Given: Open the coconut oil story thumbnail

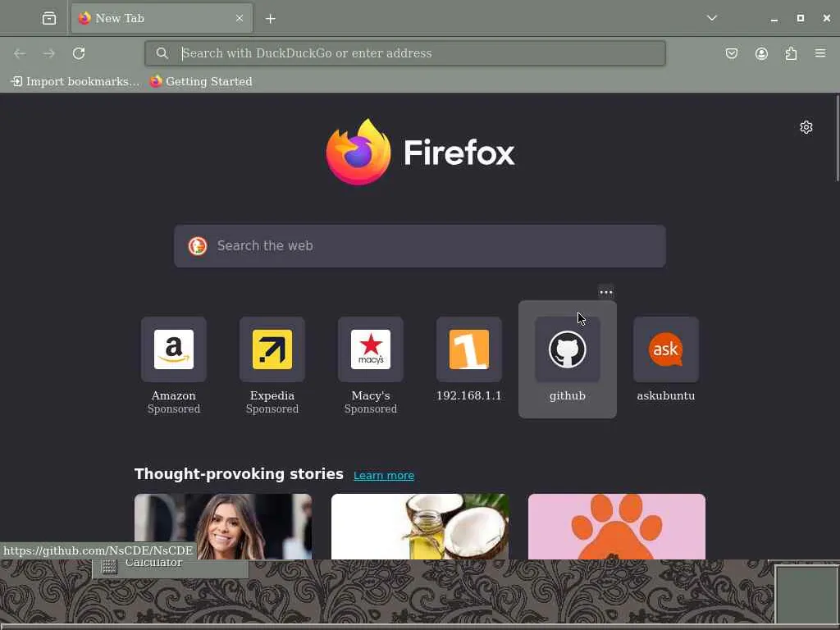Looking at the screenshot, I should [x=420, y=527].
